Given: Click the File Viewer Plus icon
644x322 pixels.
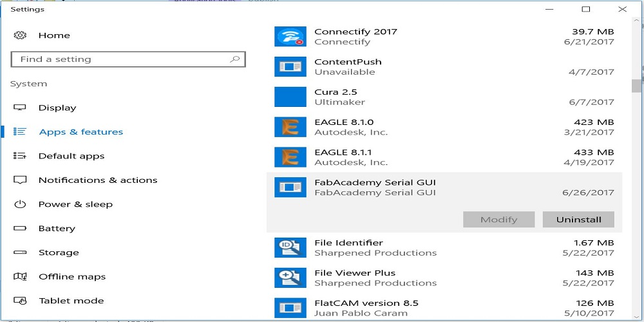Looking at the screenshot, I should pos(290,278).
